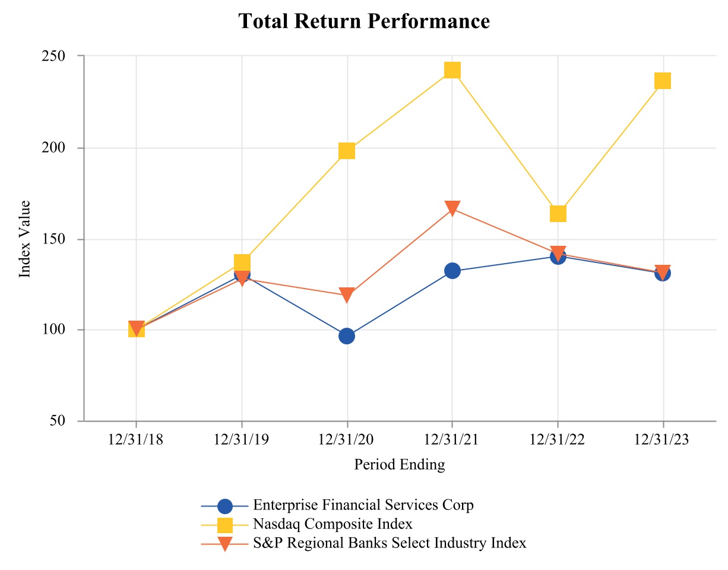Click the orange triangle icon in the legend

pos(224,543)
